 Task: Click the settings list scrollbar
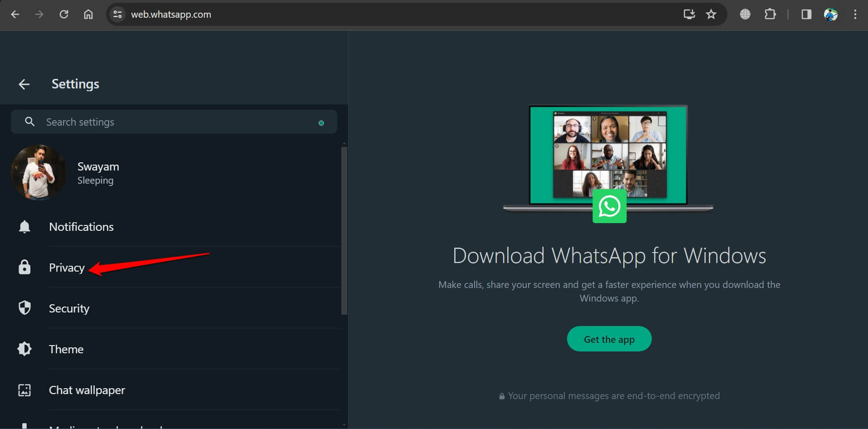coord(344,230)
